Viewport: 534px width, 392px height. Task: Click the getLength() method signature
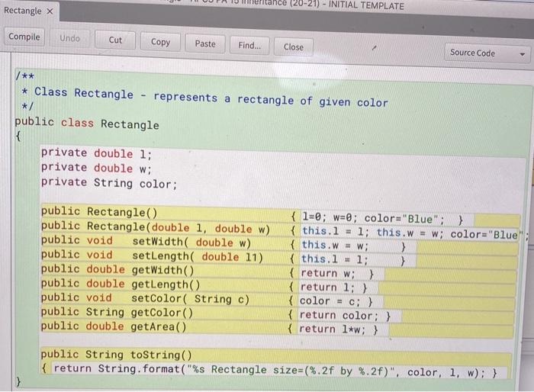pyautogui.click(x=121, y=284)
